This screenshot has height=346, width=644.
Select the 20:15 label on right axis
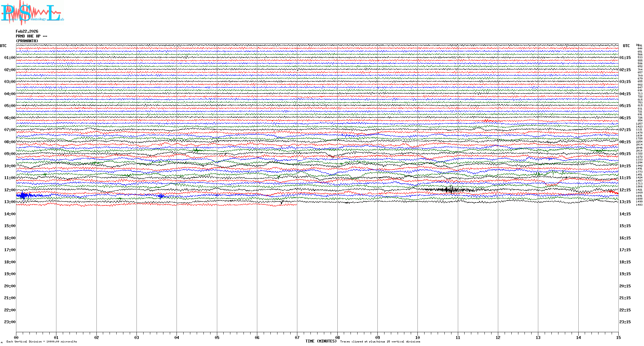coord(625,286)
